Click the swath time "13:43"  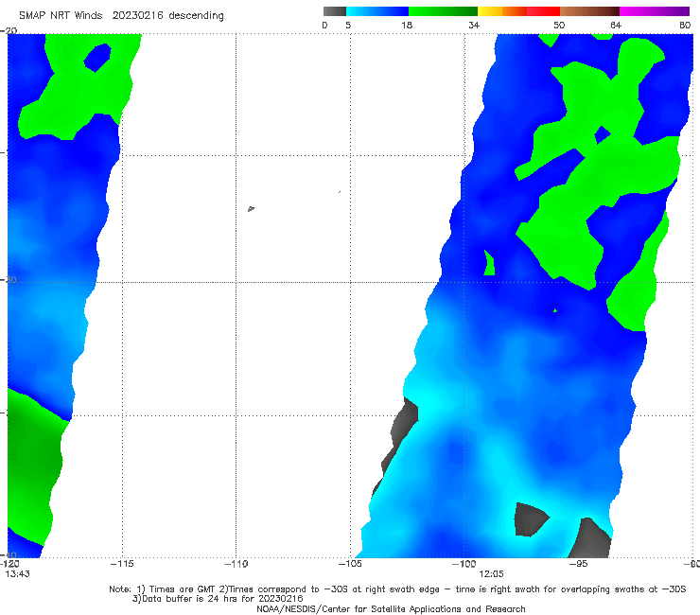tap(17, 574)
